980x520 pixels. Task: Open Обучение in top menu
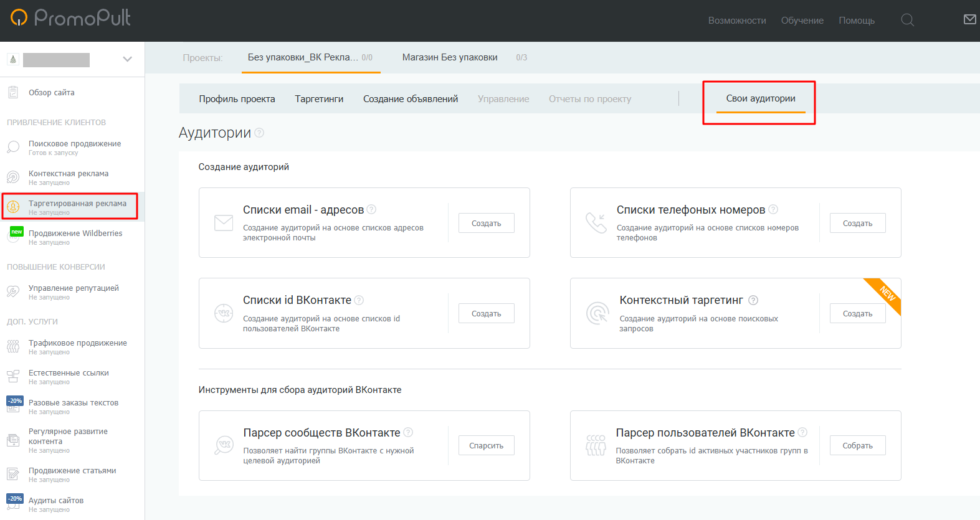click(x=802, y=21)
